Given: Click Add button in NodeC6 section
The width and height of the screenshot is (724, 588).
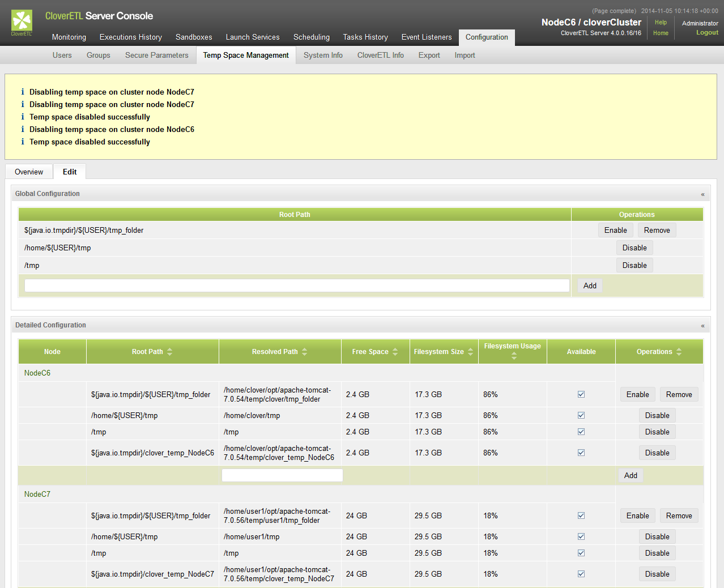Looking at the screenshot, I should point(631,476).
